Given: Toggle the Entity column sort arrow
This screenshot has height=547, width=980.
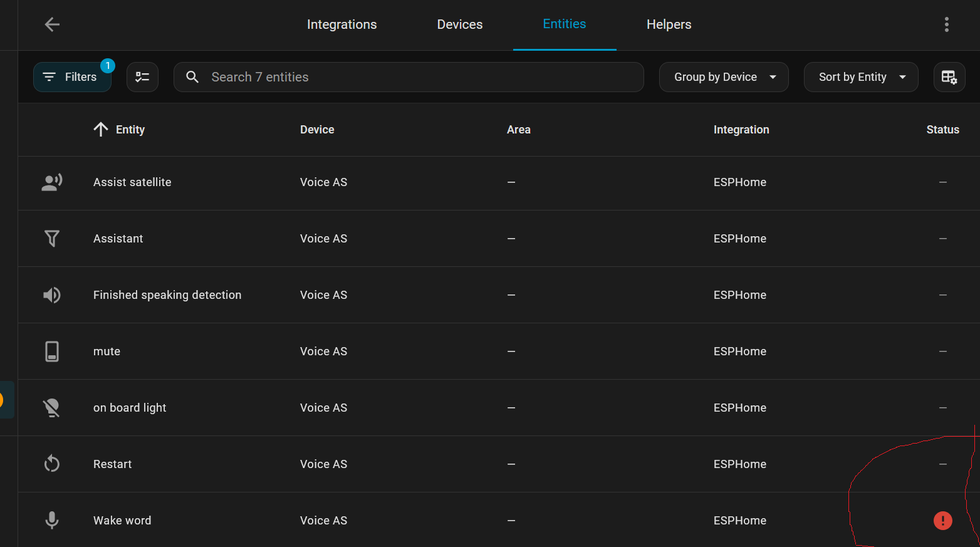Looking at the screenshot, I should click(x=101, y=130).
